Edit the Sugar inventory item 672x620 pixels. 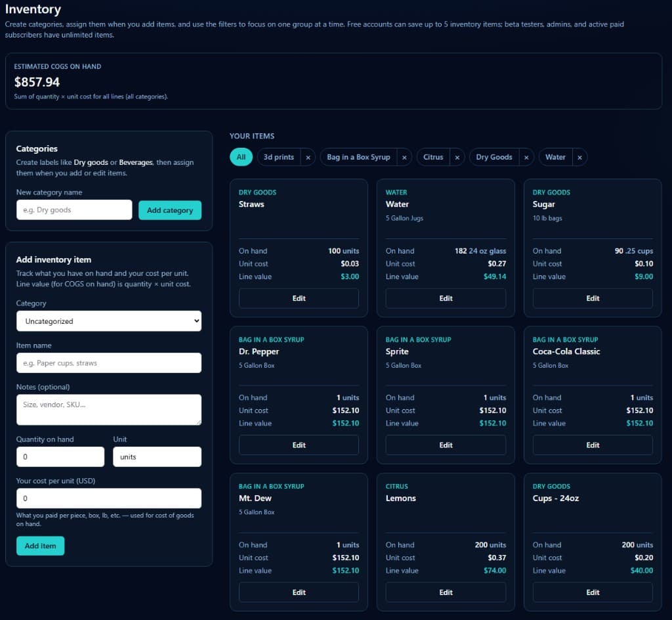[x=592, y=298]
